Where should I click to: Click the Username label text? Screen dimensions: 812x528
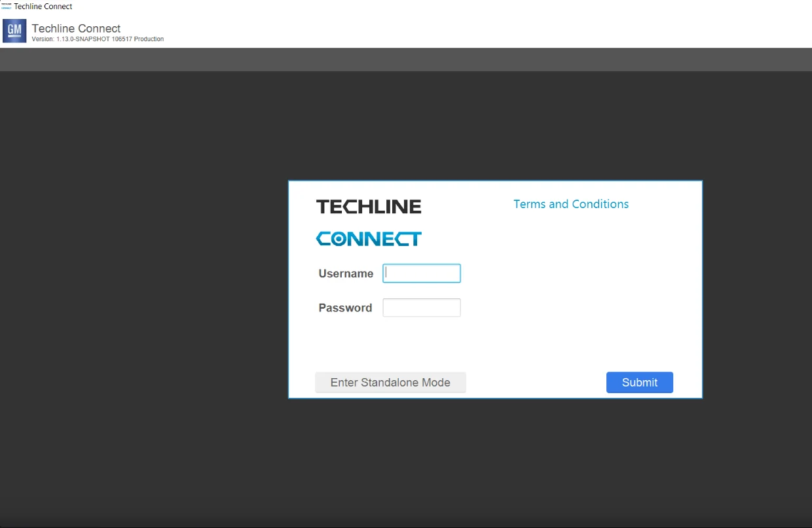point(346,274)
